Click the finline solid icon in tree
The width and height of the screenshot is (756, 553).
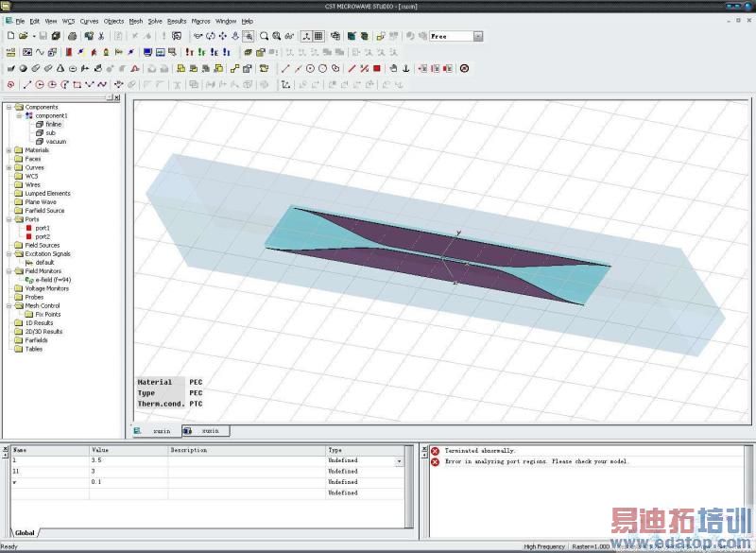[x=40, y=124]
